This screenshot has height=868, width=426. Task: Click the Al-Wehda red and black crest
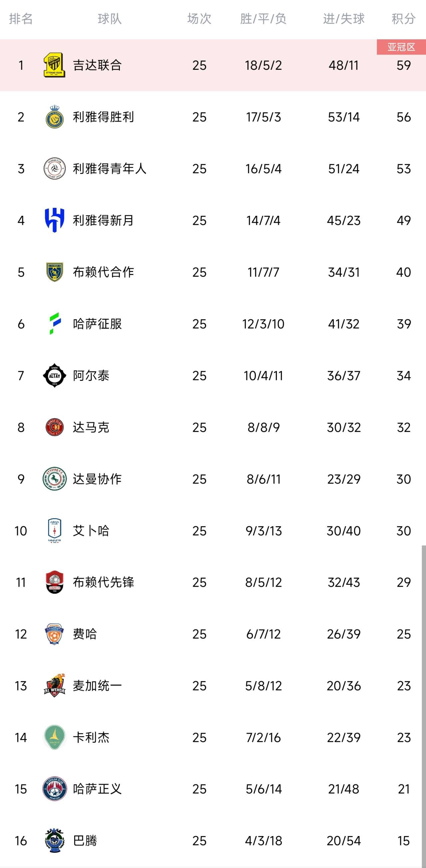coord(55,686)
